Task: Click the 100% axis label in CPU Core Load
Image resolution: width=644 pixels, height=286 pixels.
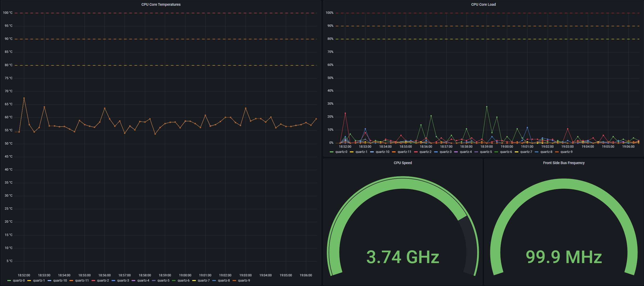Action: (x=330, y=13)
